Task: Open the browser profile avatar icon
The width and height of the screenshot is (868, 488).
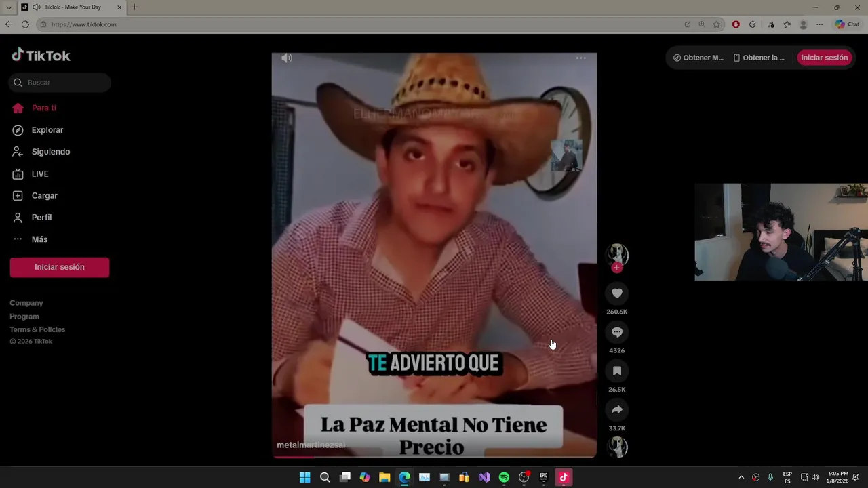Action: tap(804, 24)
